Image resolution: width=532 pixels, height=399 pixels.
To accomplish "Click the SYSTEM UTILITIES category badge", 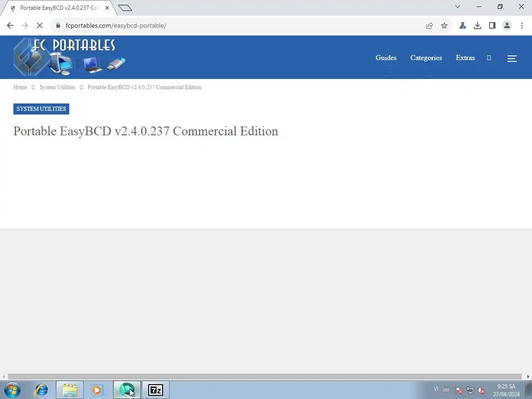I will coord(42,109).
